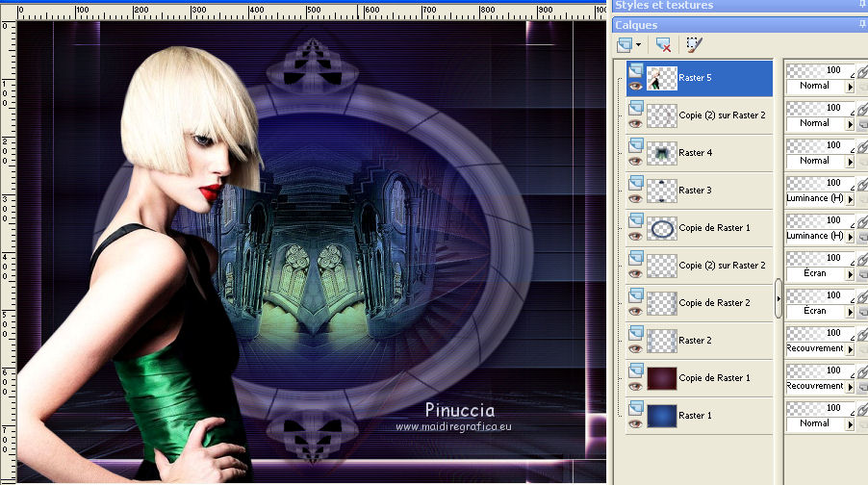Select the Copie de Raster 2 layer
Viewport: 868px width, 485px height.
tap(714, 303)
